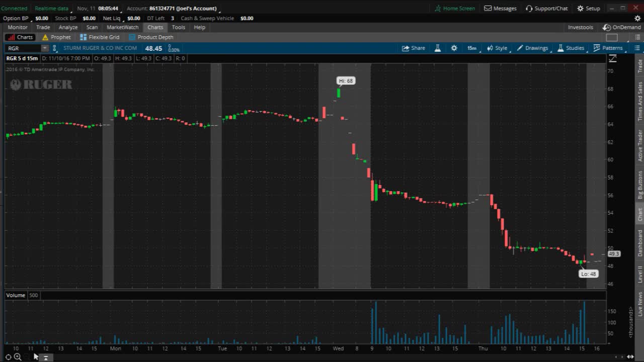Open Messages
644x362 pixels.
pyautogui.click(x=500, y=8)
